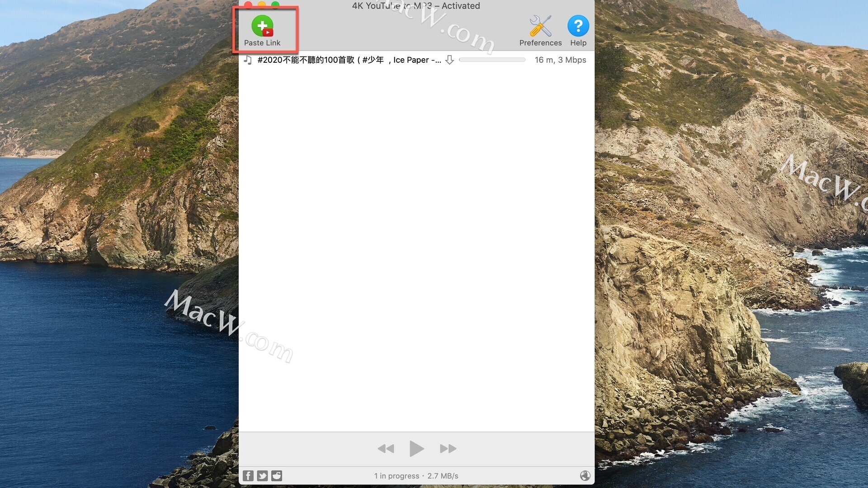Skip to the next track
Image resolution: width=868 pixels, height=488 pixels.
tap(448, 449)
